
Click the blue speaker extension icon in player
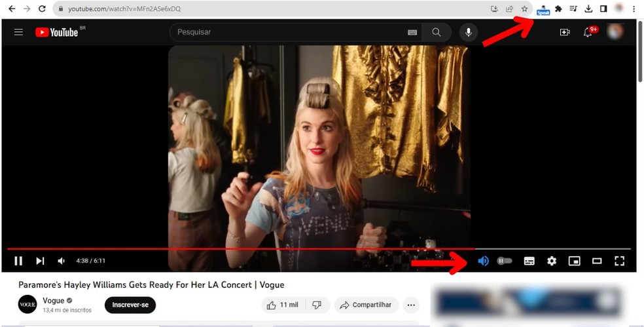click(x=484, y=261)
